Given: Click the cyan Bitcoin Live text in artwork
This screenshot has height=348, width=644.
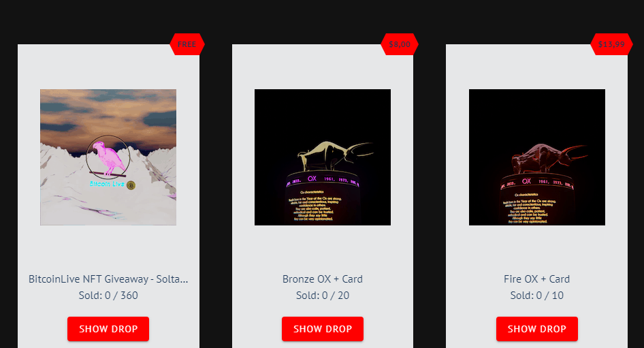Looking at the screenshot, I should (107, 184).
